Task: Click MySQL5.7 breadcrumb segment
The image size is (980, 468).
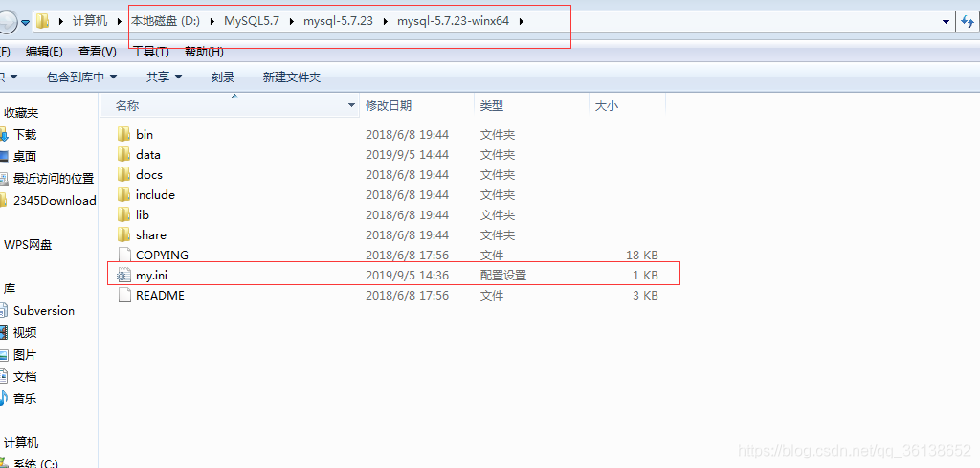Action: coord(252,21)
